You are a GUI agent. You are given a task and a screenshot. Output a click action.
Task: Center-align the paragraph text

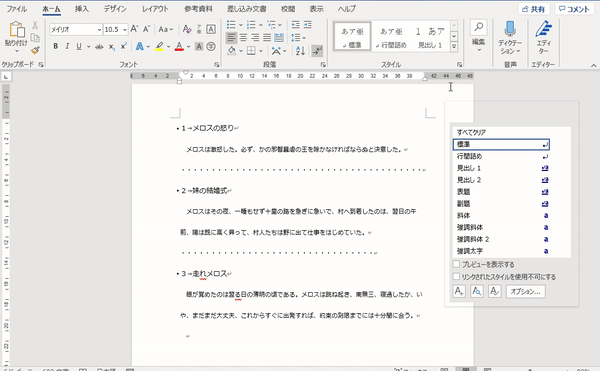pyautogui.click(x=243, y=37)
